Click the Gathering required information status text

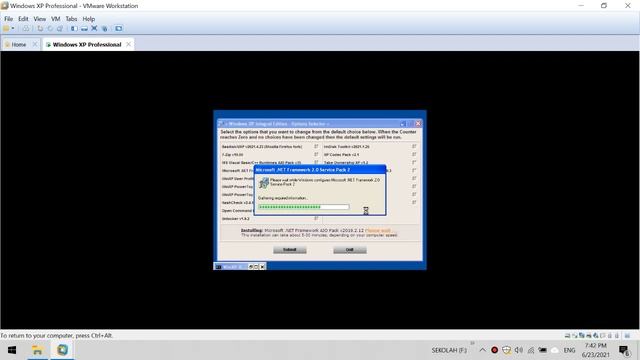click(x=283, y=198)
